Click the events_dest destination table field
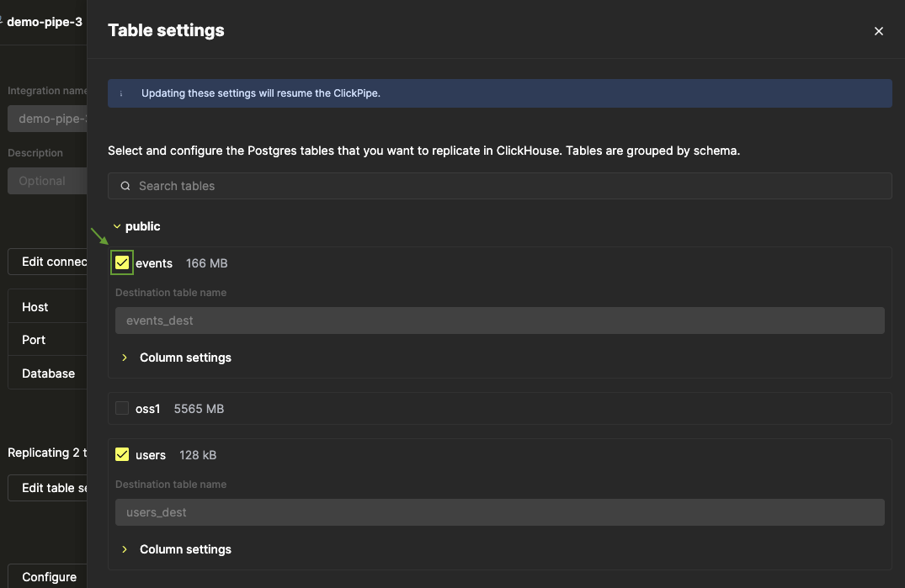The image size is (905, 588). [x=500, y=320]
